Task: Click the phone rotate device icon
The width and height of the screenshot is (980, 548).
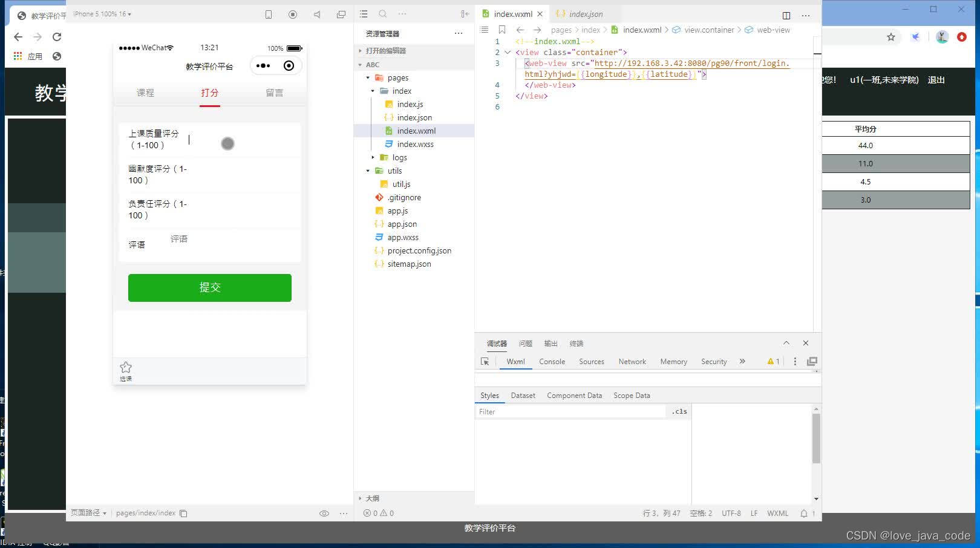Action: coord(269,15)
